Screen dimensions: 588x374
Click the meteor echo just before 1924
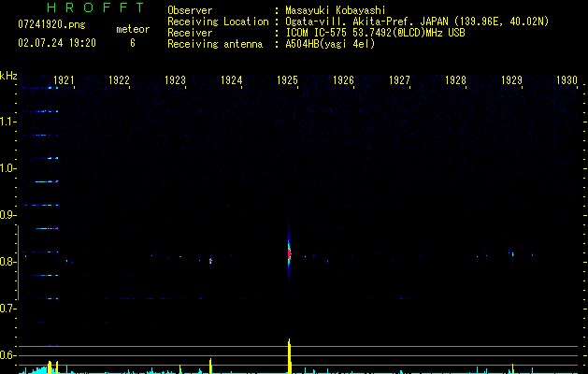click(210, 261)
